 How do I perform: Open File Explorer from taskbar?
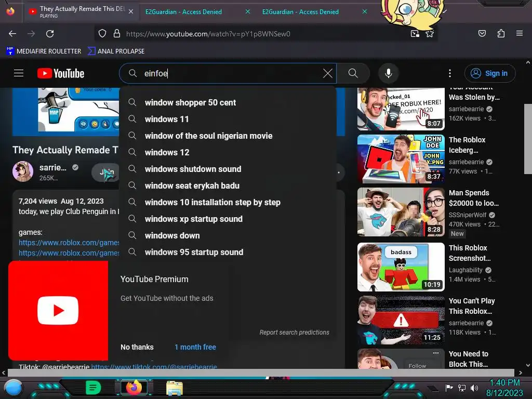175,388
